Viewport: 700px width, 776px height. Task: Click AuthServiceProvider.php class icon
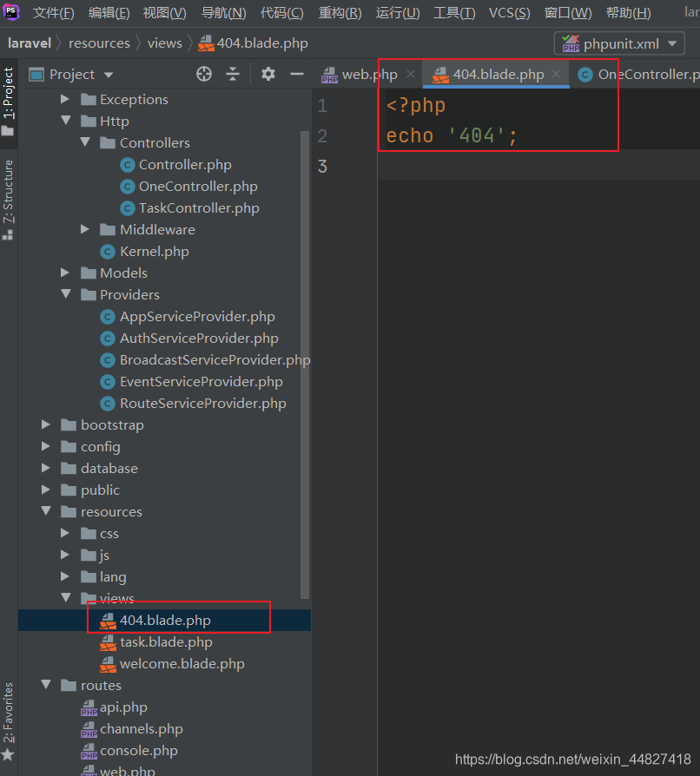click(108, 339)
